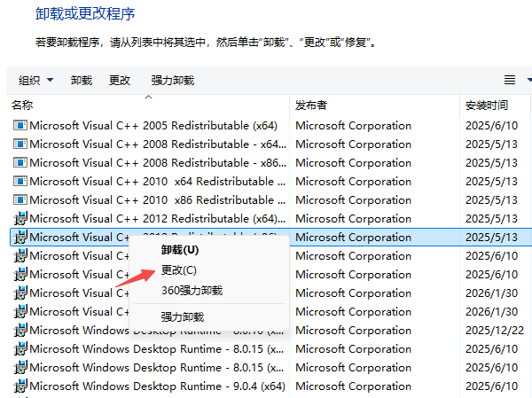
Task: Click the 强力卸载 toolbar button
Action: click(173, 81)
